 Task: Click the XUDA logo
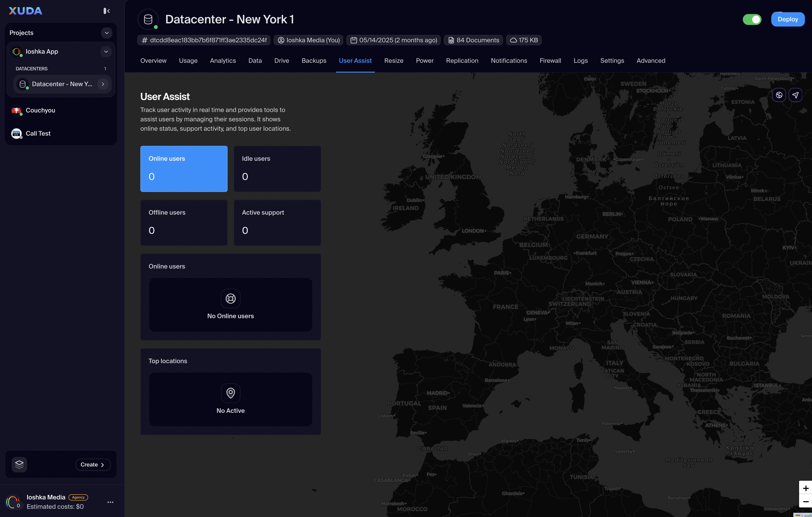(26, 11)
